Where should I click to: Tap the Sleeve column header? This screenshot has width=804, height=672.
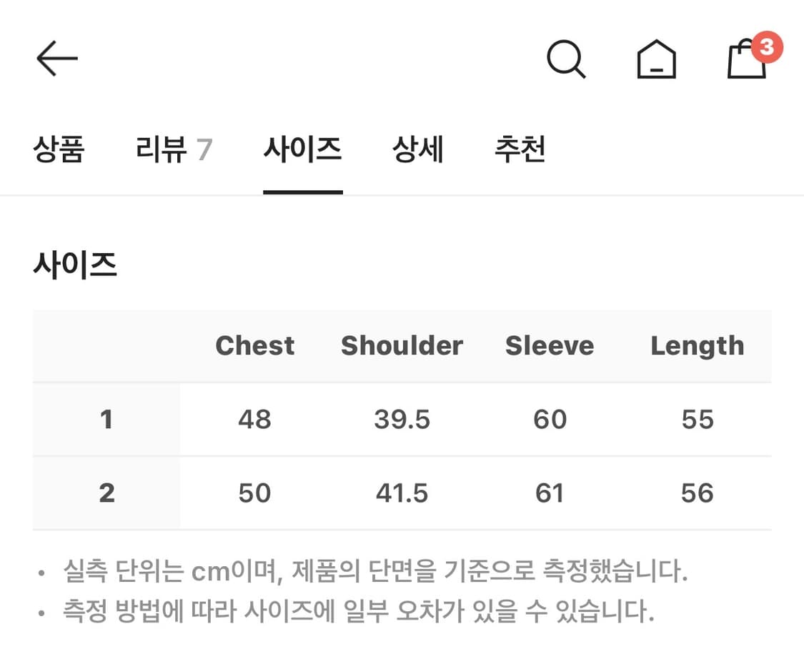(550, 346)
